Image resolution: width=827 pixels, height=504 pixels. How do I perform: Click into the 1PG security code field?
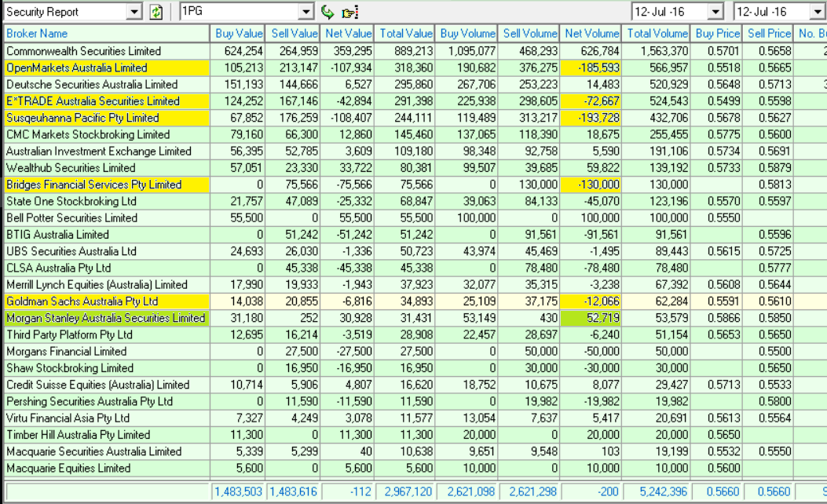click(240, 12)
